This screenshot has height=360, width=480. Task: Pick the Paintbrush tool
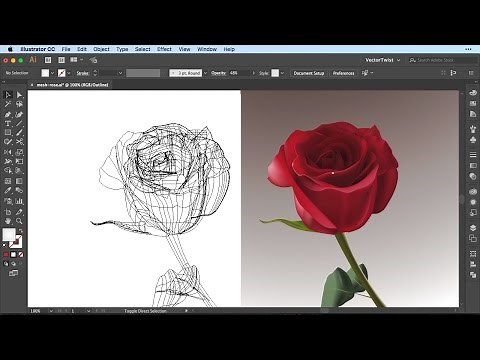pyautogui.click(x=19, y=133)
